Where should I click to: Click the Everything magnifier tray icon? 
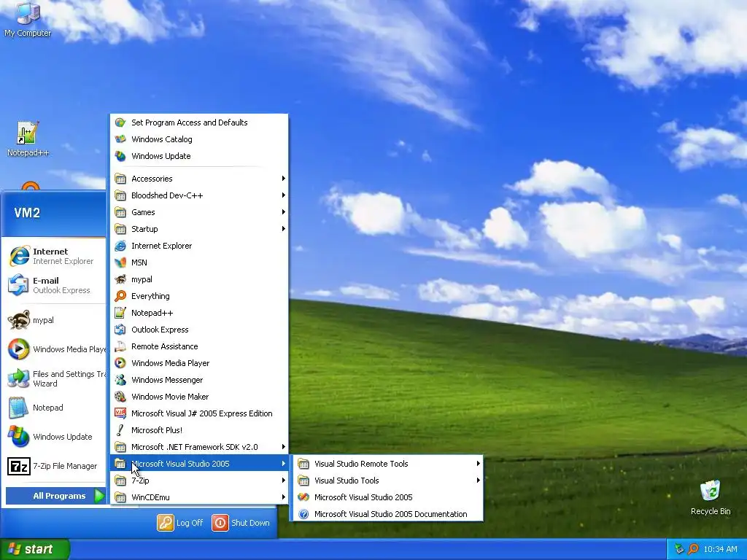pos(694,549)
